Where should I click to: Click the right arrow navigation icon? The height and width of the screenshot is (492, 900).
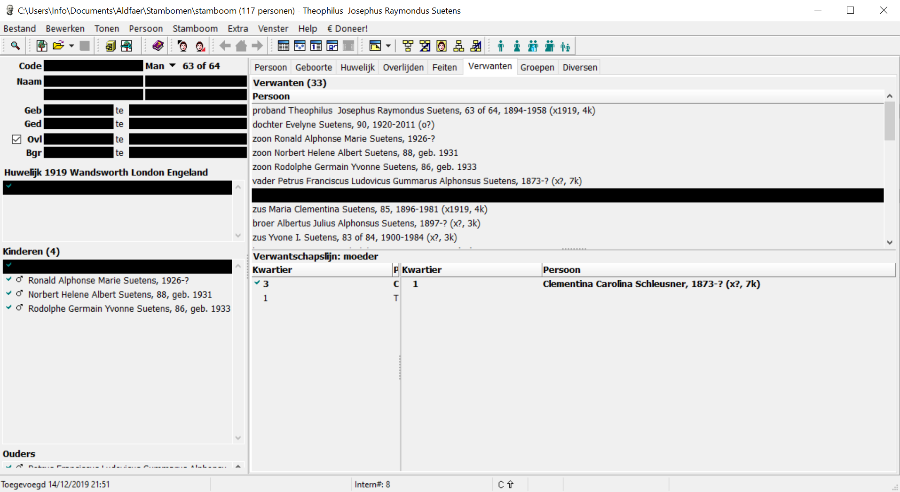pyautogui.click(x=257, y=46)
